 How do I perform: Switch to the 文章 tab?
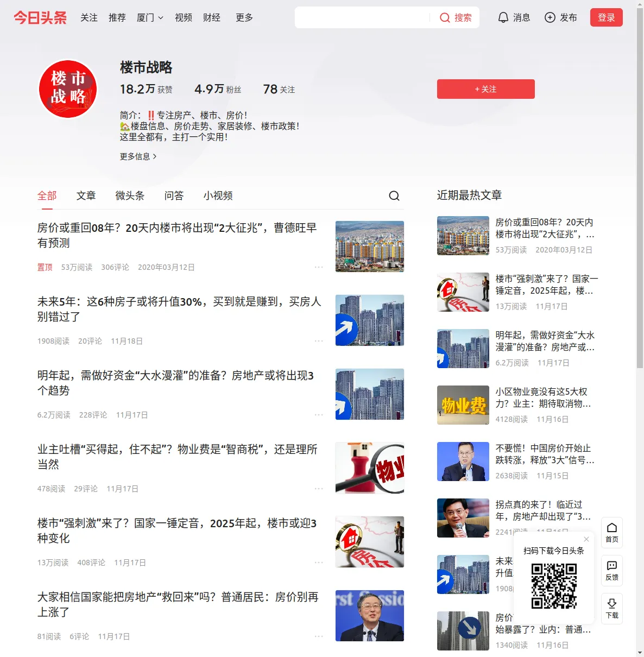pyautogui.click(x=86, y=195)
